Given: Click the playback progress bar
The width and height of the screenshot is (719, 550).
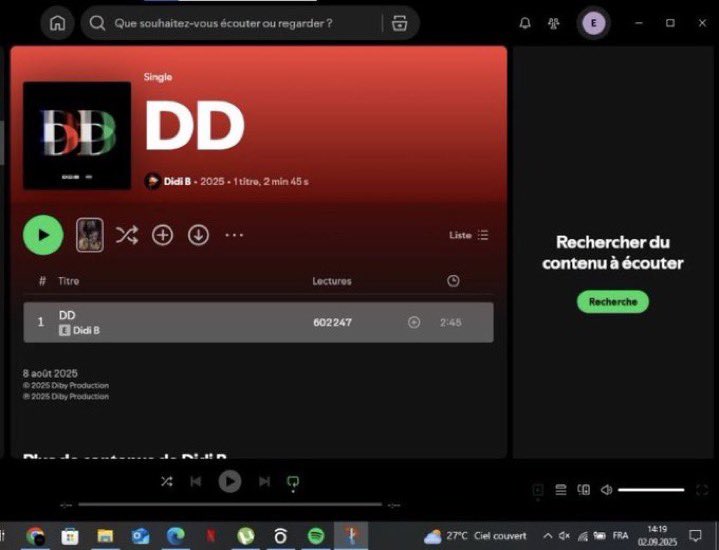Looking at the screenshot, I should 230,505.
